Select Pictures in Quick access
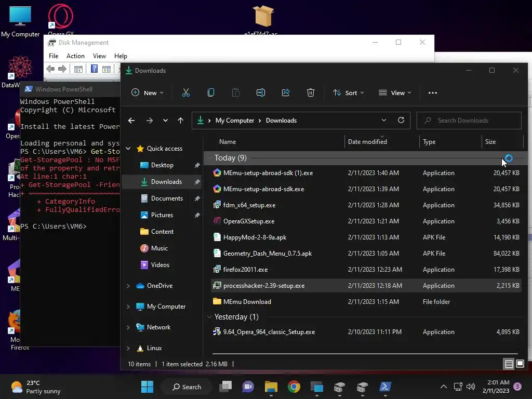 (x=162, y=215)
